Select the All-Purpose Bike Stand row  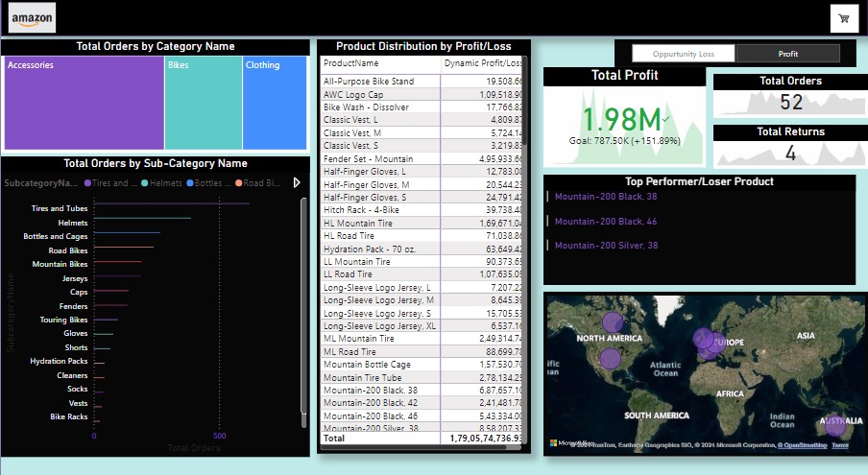(422, 82)
